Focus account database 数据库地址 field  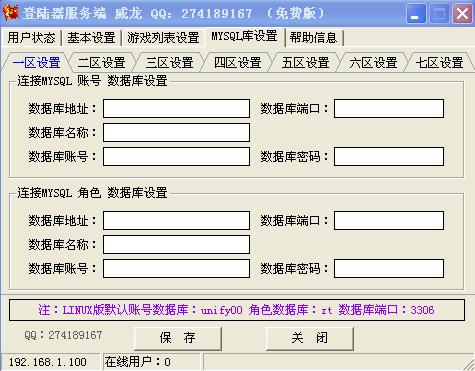click(176, 108)
